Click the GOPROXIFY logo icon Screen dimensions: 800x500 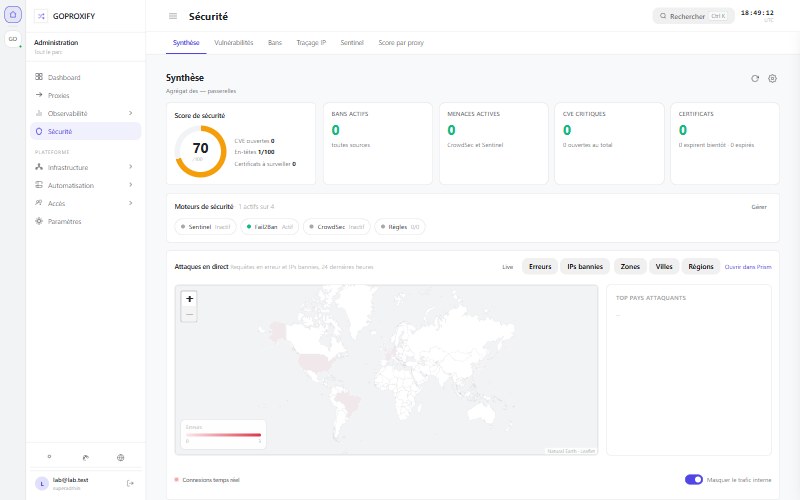click(x=41, y=16)
